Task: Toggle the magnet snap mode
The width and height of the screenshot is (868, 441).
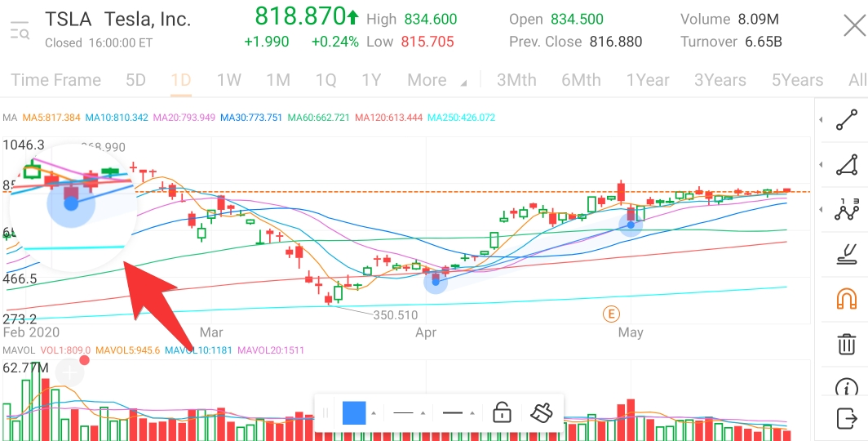Action: 847,299
